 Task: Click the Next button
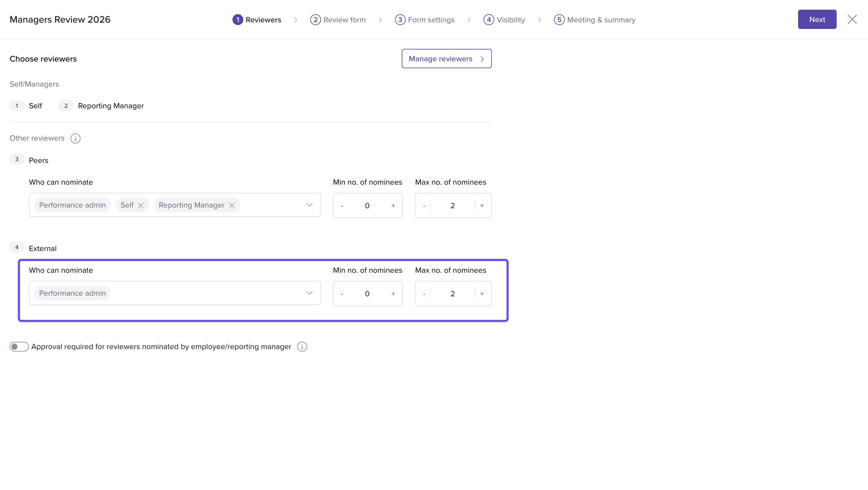tap(817, 20)
